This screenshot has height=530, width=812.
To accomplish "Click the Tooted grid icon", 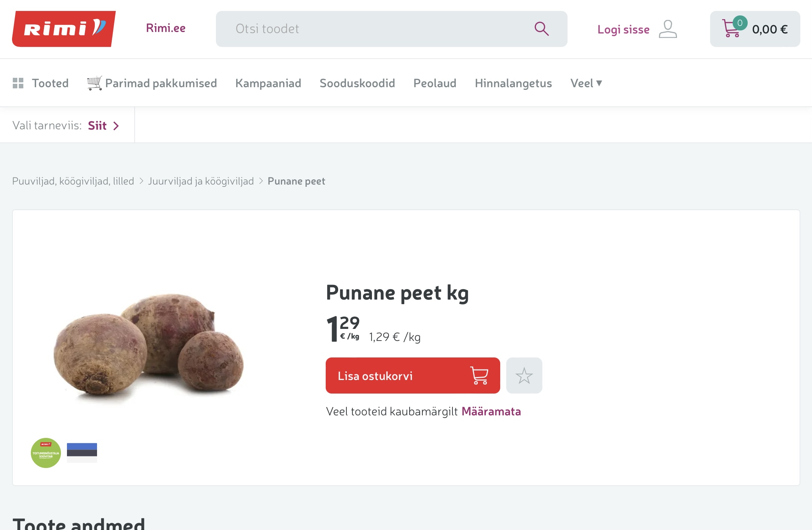I will tap(18, 83).
